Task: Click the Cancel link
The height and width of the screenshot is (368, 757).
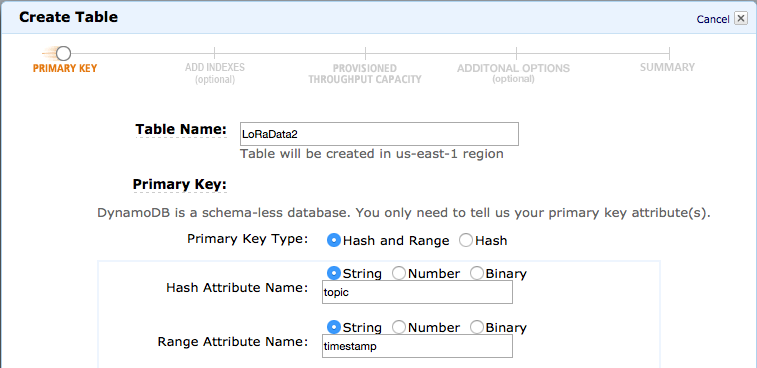Action: click(713, 19)
